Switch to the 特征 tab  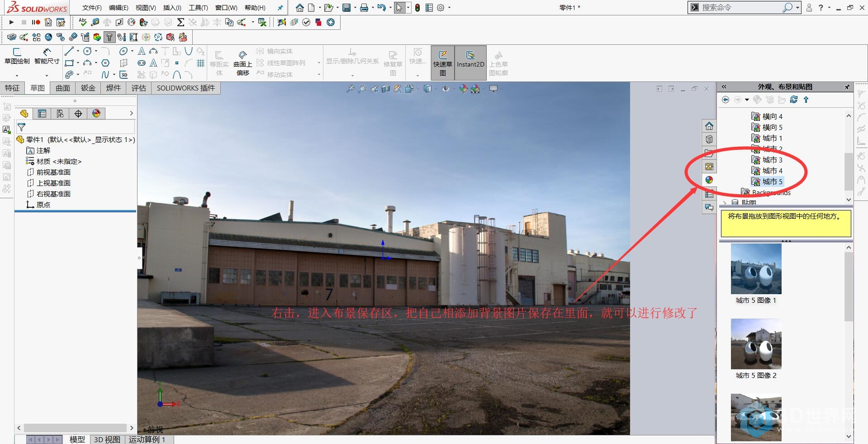(12, 88)
